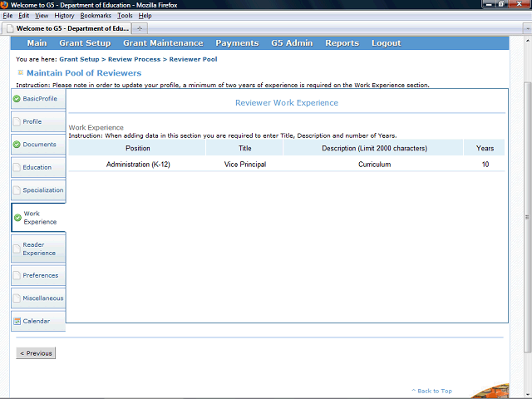
Task: Go to Main navigation menu
Action: tap(37, 43)
